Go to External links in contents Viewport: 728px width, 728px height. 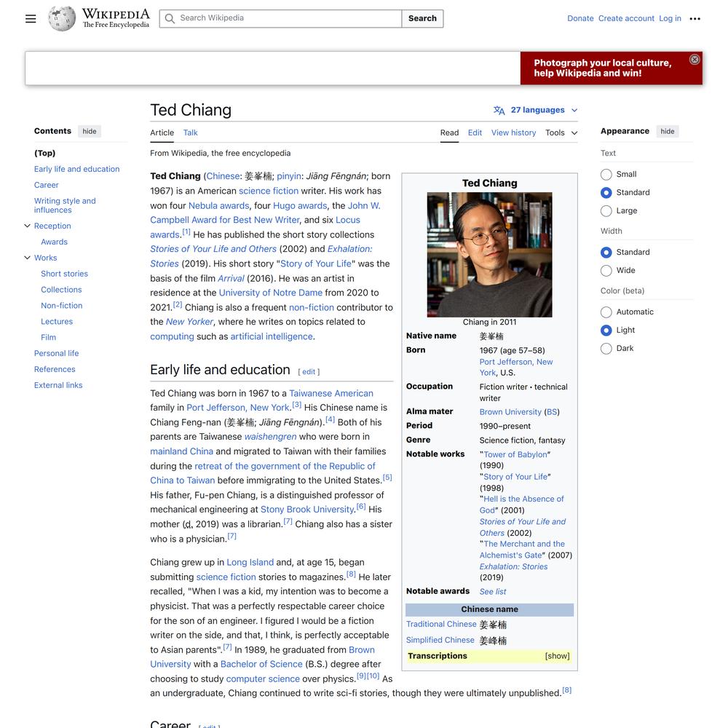pyautogui.click(x=58, y=385)
